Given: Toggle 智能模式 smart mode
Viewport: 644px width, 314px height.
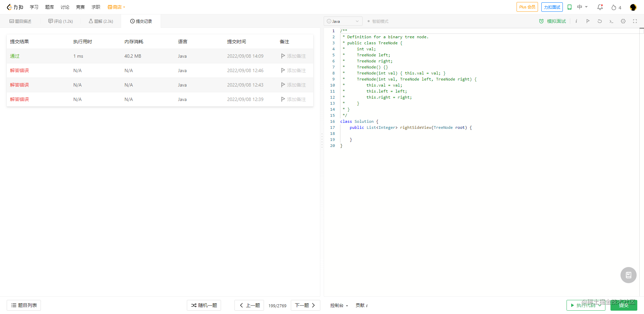Looking at the screenshot, I should click(378, 21).
